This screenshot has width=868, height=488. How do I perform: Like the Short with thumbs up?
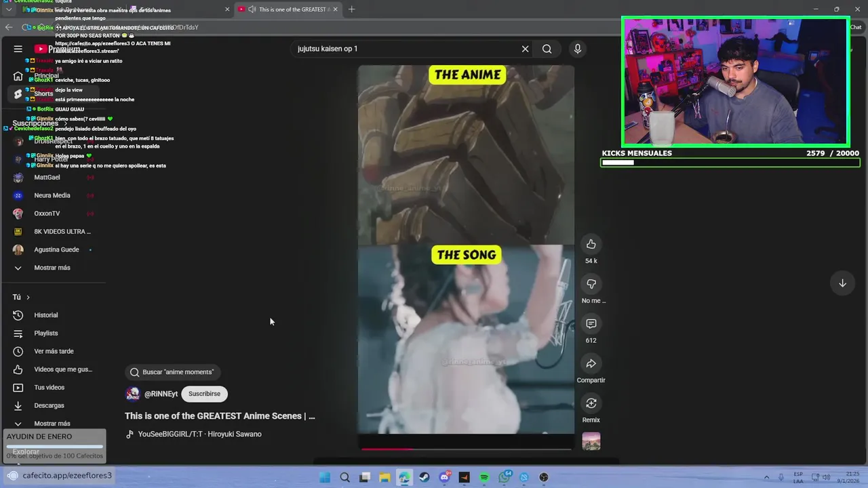pyautogui.click(x=591, y=244)
